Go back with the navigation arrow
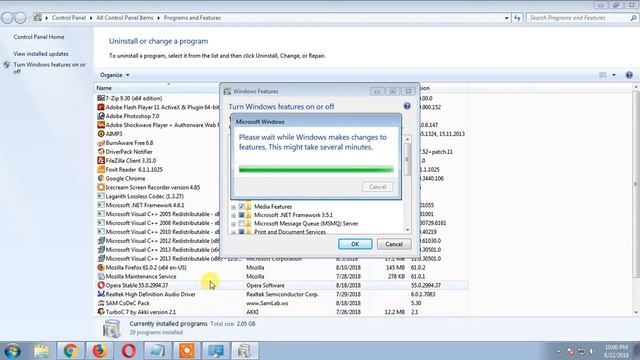640x360 pixels. tap(7, 18)
